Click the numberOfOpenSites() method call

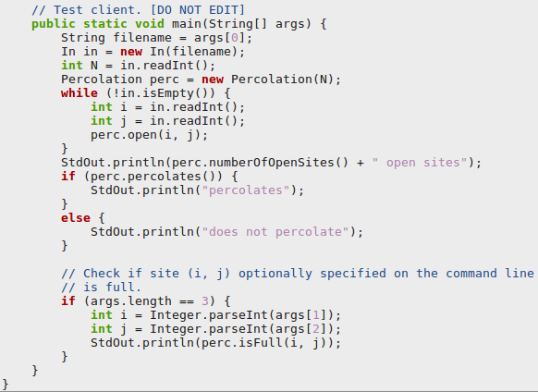click(x=278, y=163)
